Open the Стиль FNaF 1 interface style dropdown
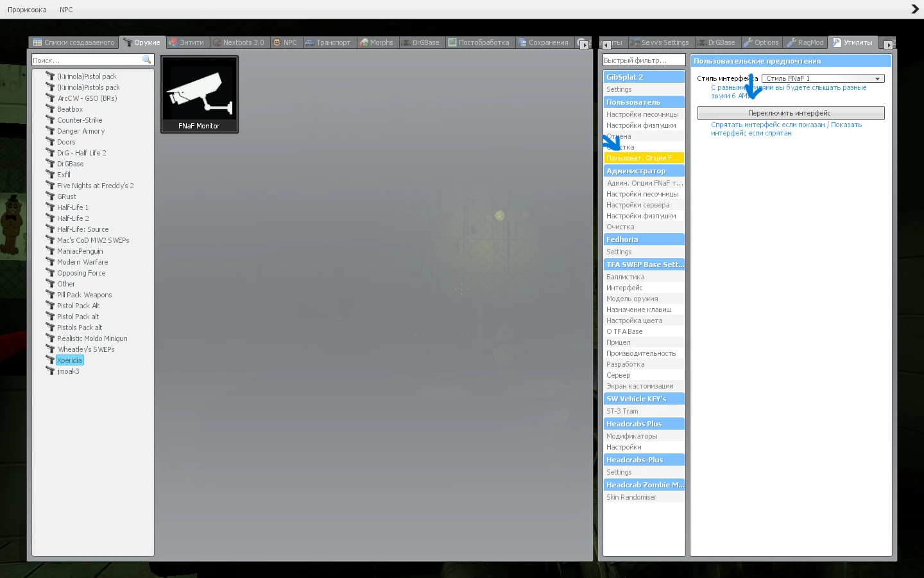924x578 pixels. [x=823, y=78]
